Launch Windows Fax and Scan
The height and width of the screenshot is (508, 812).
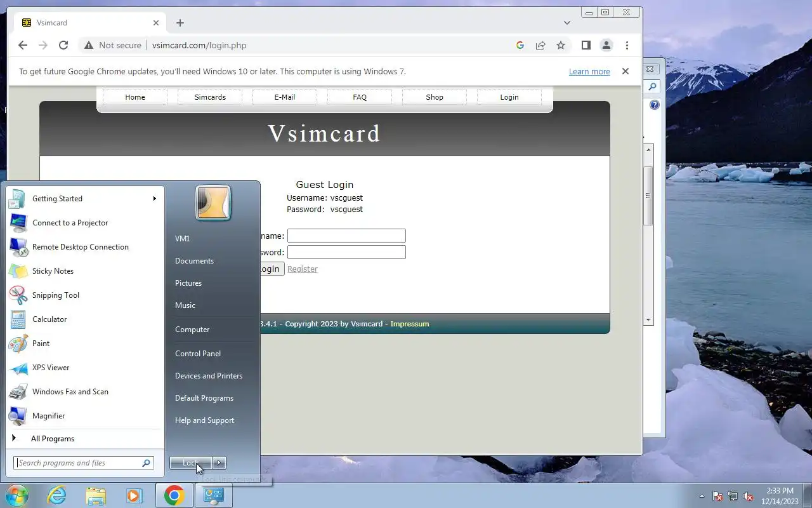click(84, 392)
